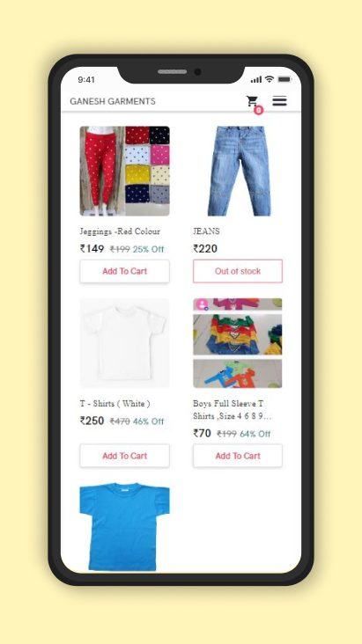Add Boys Full Sleeve T Shirts to cart
Image resolution: width=362 pixels, height=644 pixels.
238,456
